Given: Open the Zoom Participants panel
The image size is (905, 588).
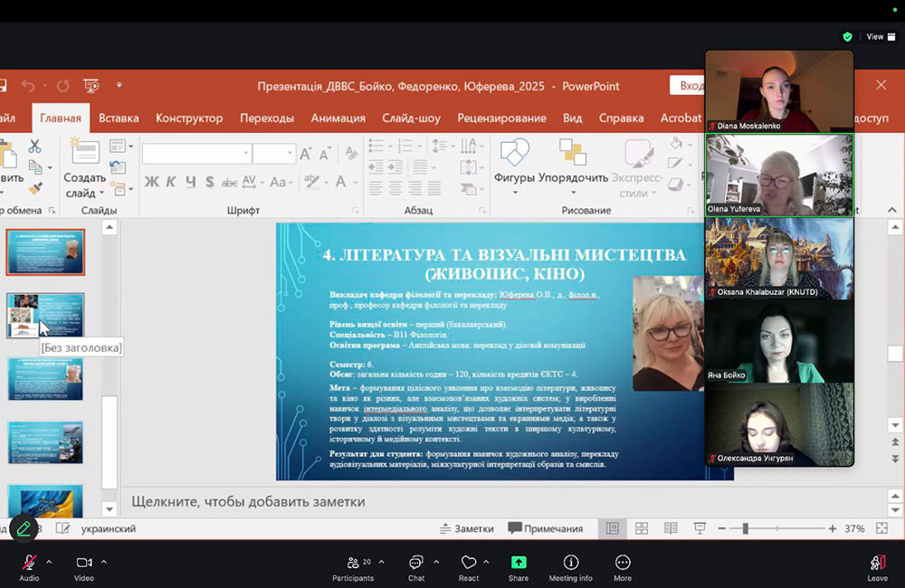Looking at the screenshot, I should 352,563.
